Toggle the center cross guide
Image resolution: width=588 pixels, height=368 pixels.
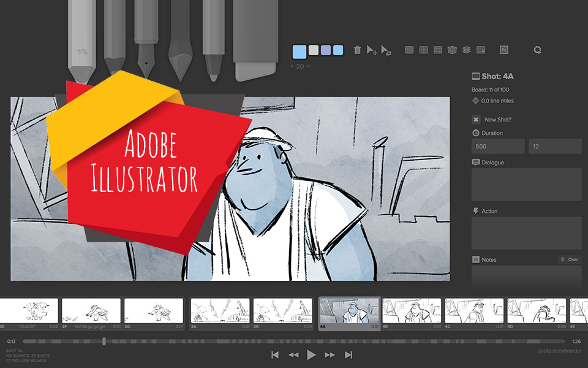coord(424,50)
